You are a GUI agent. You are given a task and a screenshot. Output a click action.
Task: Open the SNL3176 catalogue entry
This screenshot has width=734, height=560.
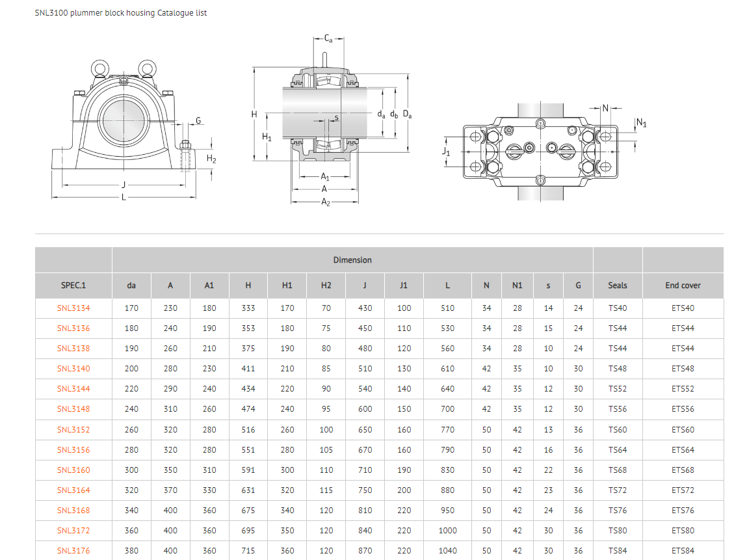73,551
